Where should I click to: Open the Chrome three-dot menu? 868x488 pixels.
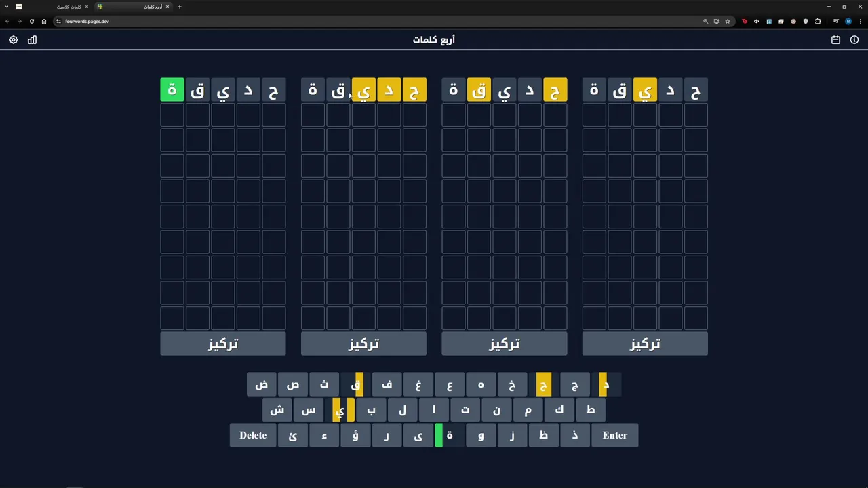coord(860,21)
